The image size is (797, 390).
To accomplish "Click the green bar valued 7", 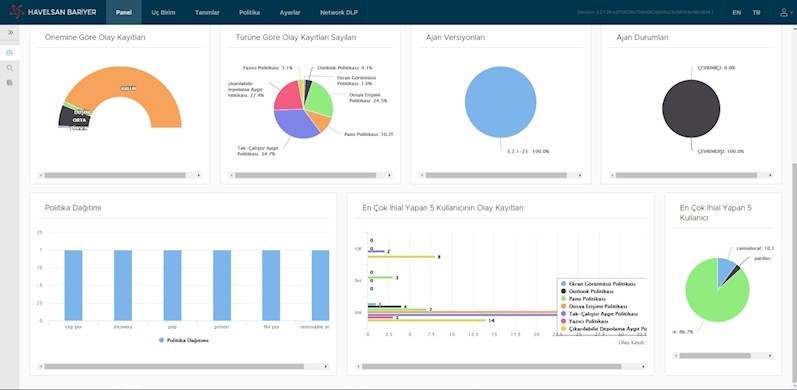I will click(x=397, y=309).
